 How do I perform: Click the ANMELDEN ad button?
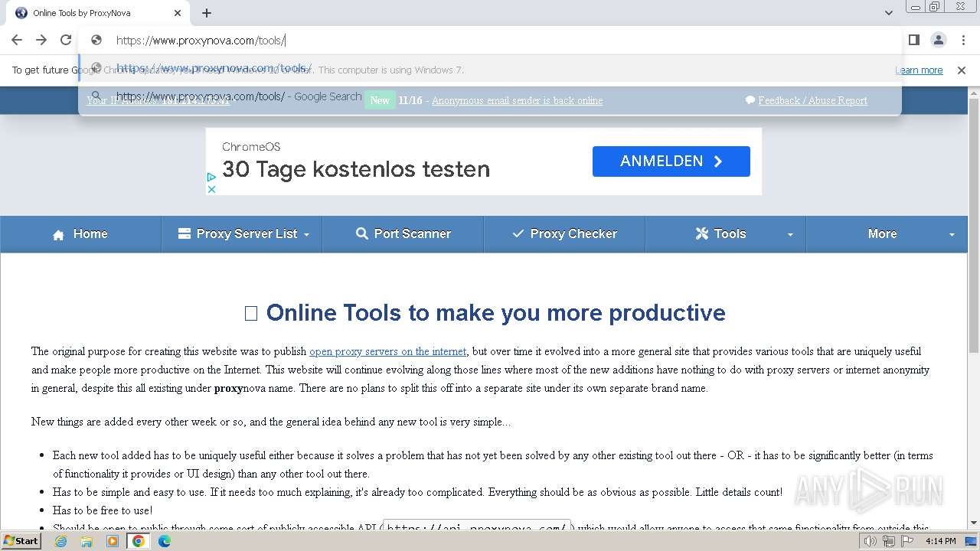pos(671,161)
